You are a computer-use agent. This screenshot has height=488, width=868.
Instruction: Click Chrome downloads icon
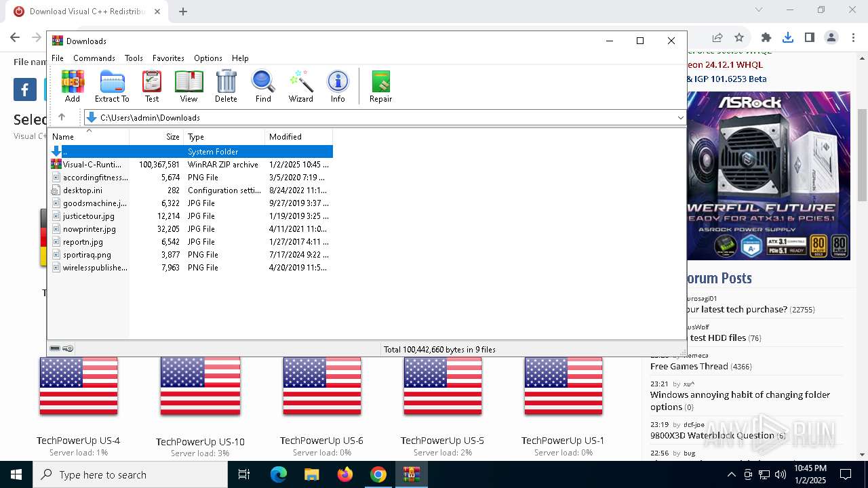788,37
